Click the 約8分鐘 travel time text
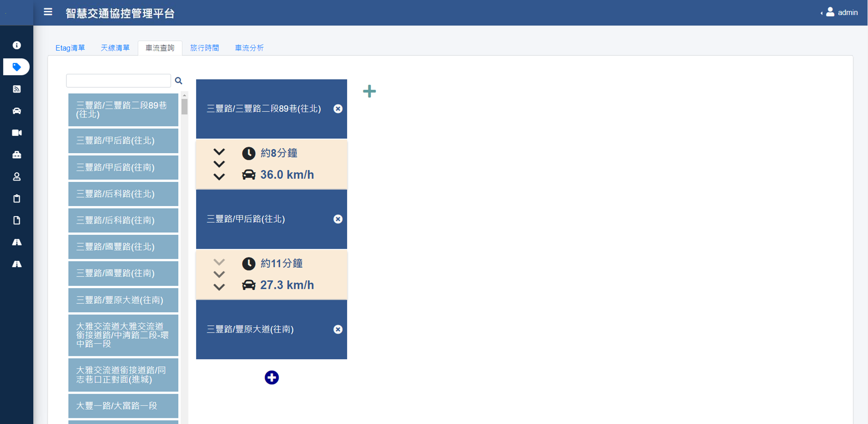 pyautogui.click(x=279, y=153)
